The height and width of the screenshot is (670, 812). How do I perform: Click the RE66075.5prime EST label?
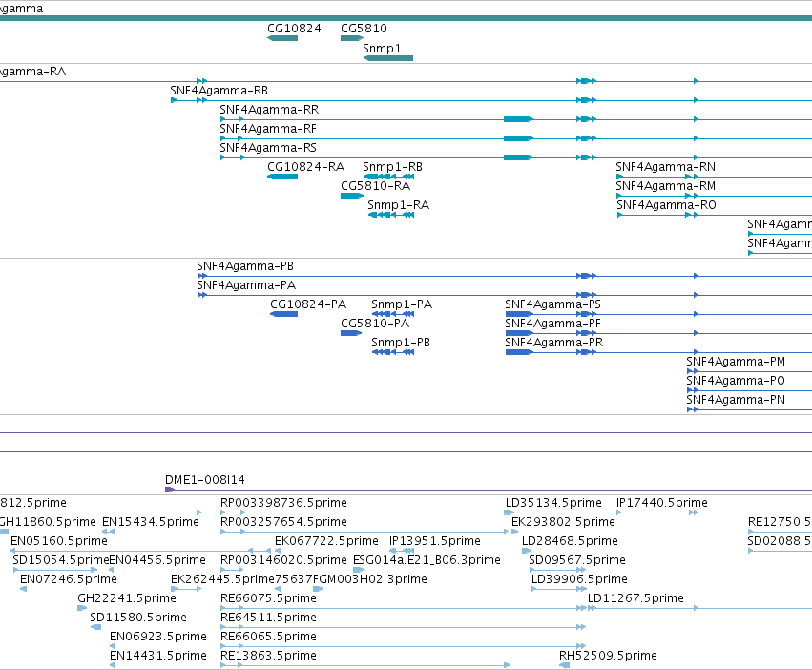pos(268,598)
